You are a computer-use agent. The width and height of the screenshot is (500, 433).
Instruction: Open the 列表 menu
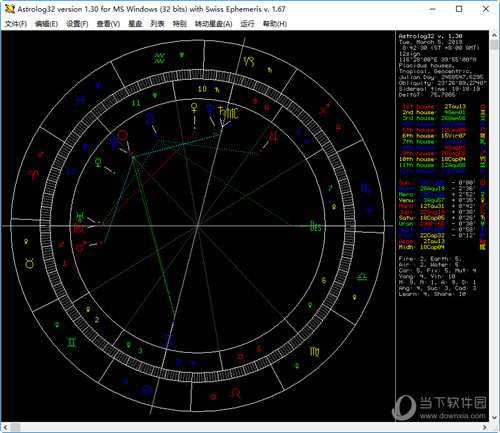pos(157,24)
